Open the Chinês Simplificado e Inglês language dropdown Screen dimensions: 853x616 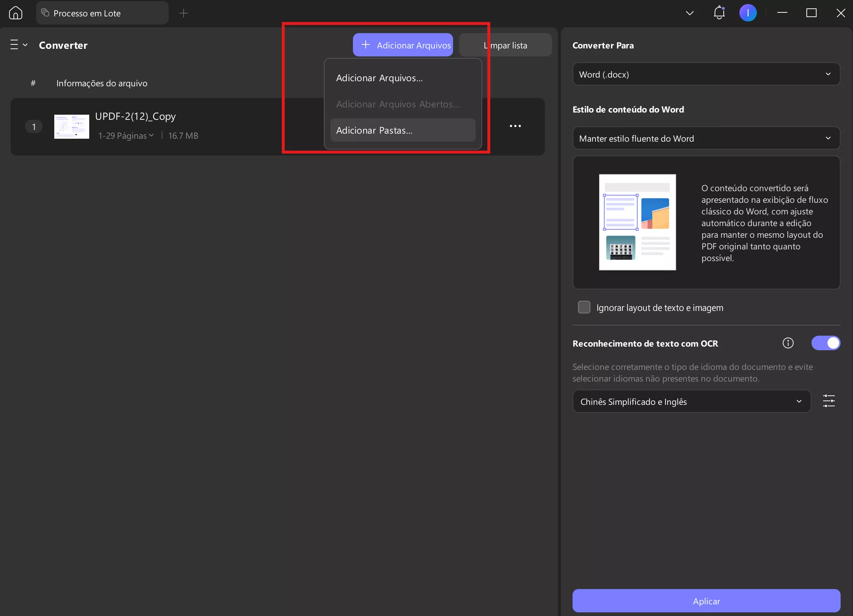[x=691, y=401]
